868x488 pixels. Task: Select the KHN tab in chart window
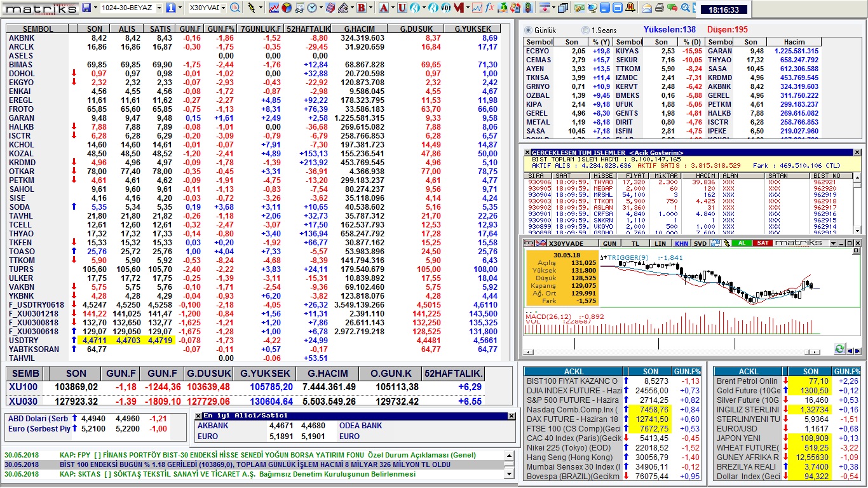coord(681,243)
